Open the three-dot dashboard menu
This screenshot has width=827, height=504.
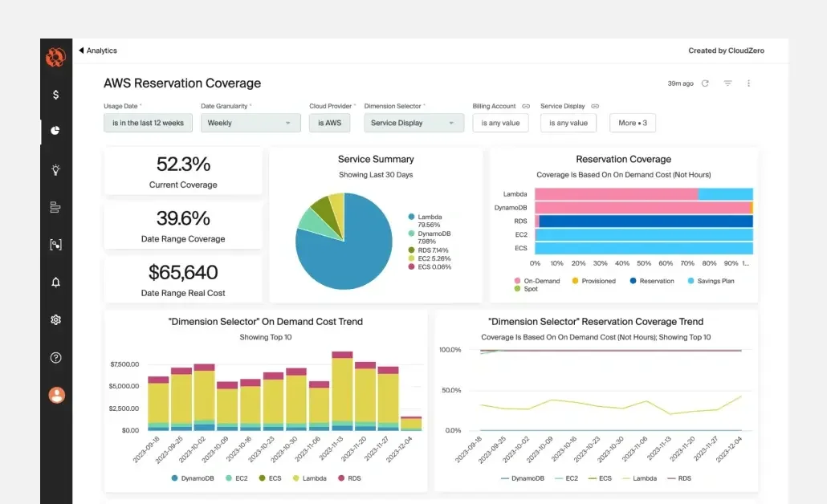(x=748, y=83)
